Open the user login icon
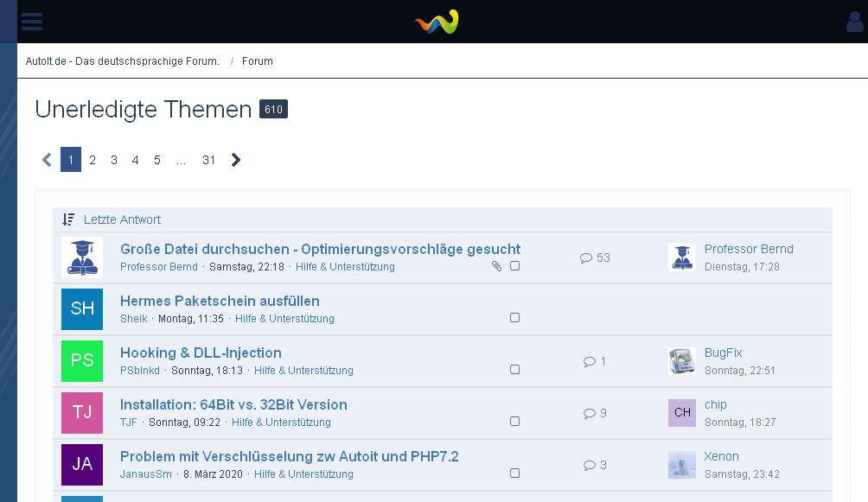868x502 pixels. pos(855,22)
